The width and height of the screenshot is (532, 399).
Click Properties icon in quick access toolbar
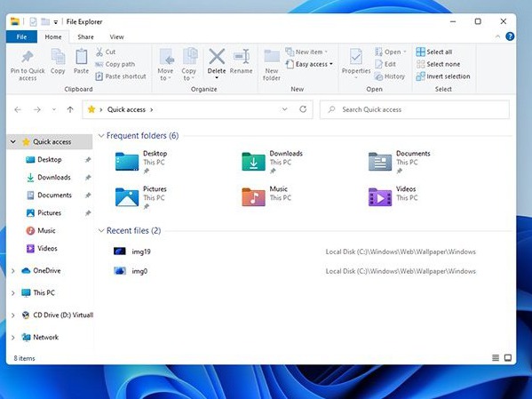click(x=33, y=21)
